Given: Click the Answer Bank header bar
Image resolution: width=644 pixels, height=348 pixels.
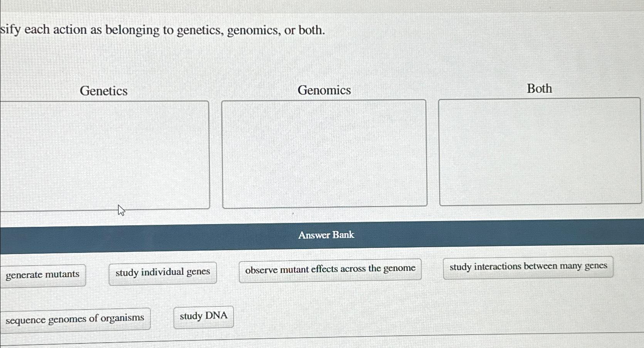Looking at the screenshot, I should [326, 235].
